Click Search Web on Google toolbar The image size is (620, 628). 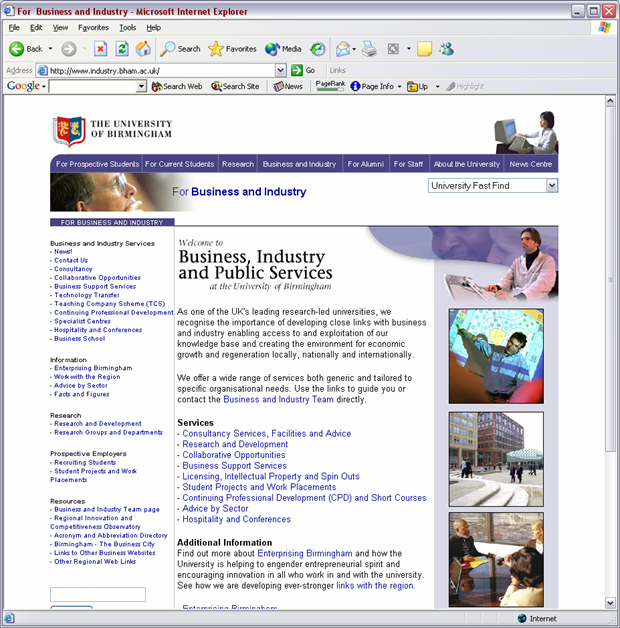[177, 86]
